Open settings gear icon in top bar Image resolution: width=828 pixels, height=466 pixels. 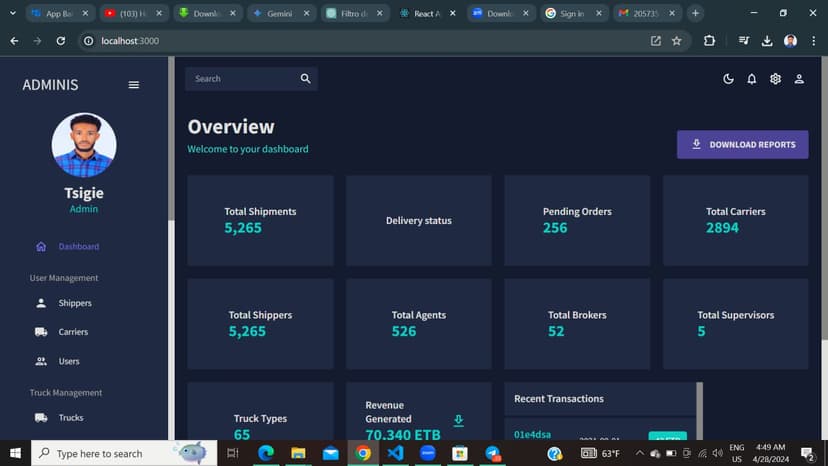[775, 79]
